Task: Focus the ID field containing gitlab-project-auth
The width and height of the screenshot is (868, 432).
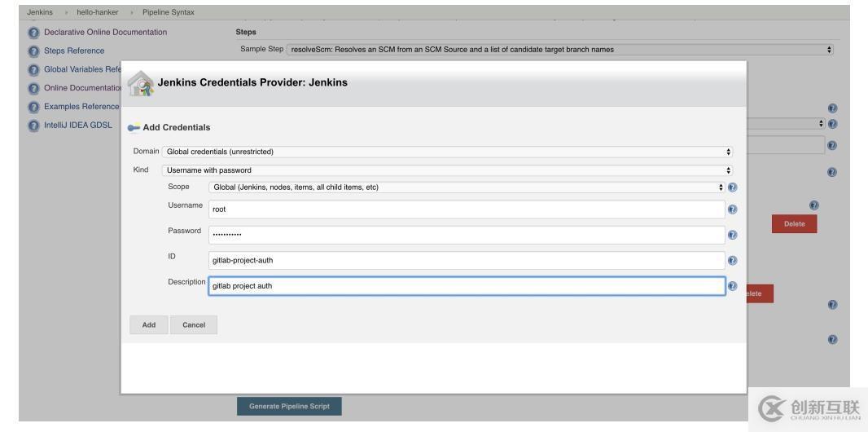Action: [x=467, y=260]
